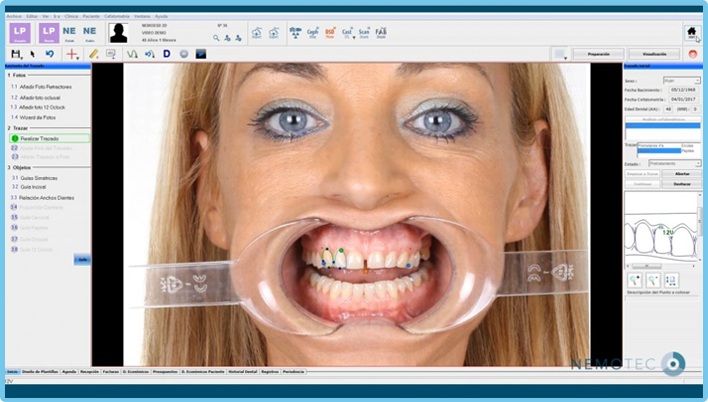This screenshot has height=402, width=708.
Task: Click the green curve tracing icon
Action: point(132,54)
